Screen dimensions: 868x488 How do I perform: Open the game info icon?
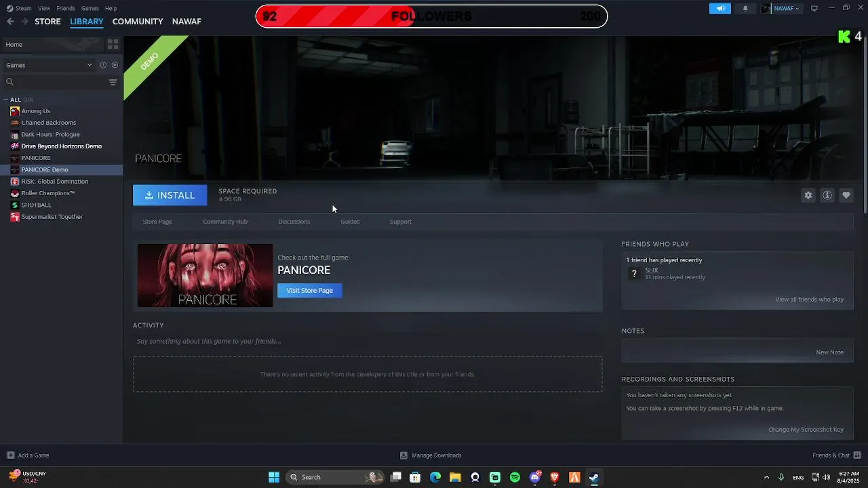[827, 195]
